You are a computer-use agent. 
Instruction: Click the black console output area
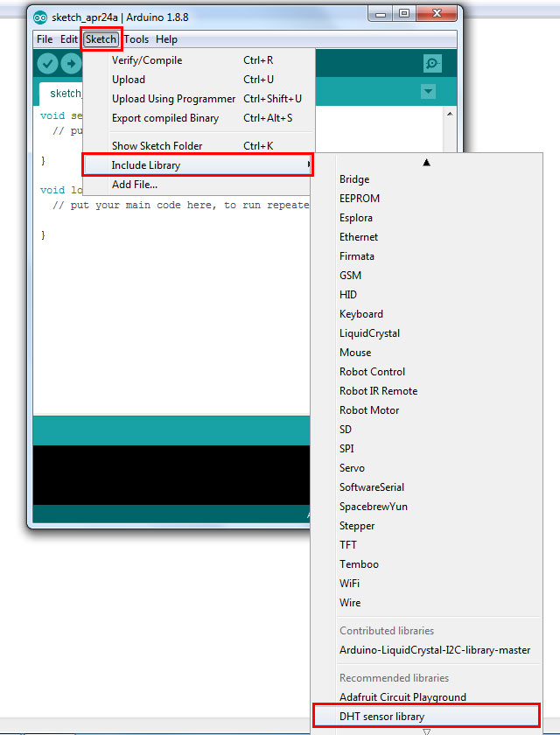(x=171, y=475)
